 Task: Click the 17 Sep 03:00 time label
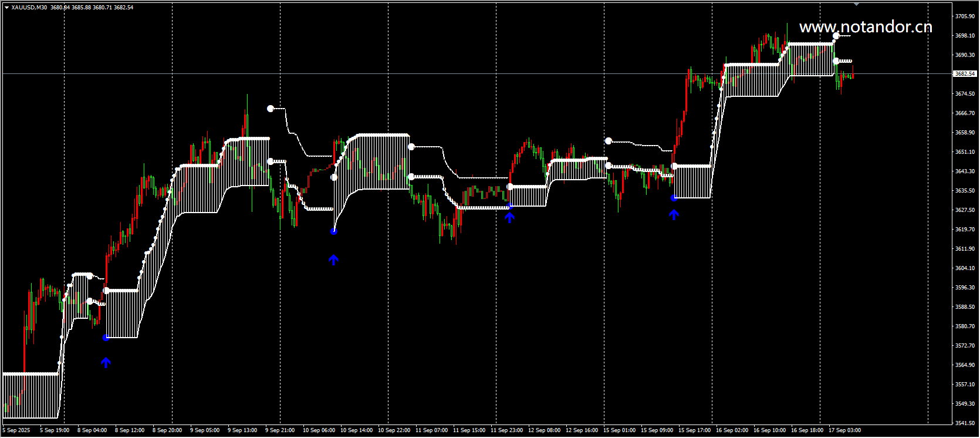[844, 430]
